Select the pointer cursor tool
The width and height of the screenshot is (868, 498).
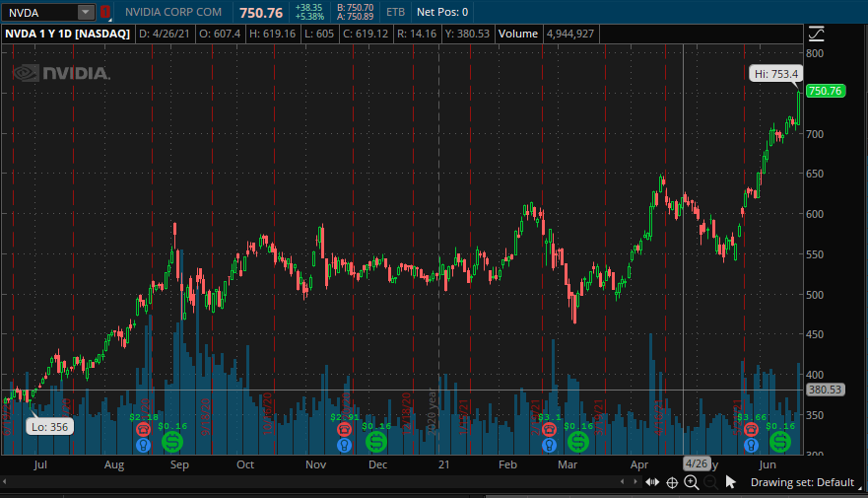point(731,482)
